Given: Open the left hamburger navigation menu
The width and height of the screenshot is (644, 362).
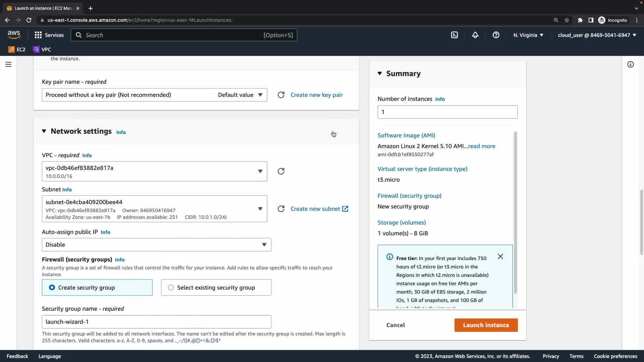Looking at the screenshot, I should click(x=8, y=64).
